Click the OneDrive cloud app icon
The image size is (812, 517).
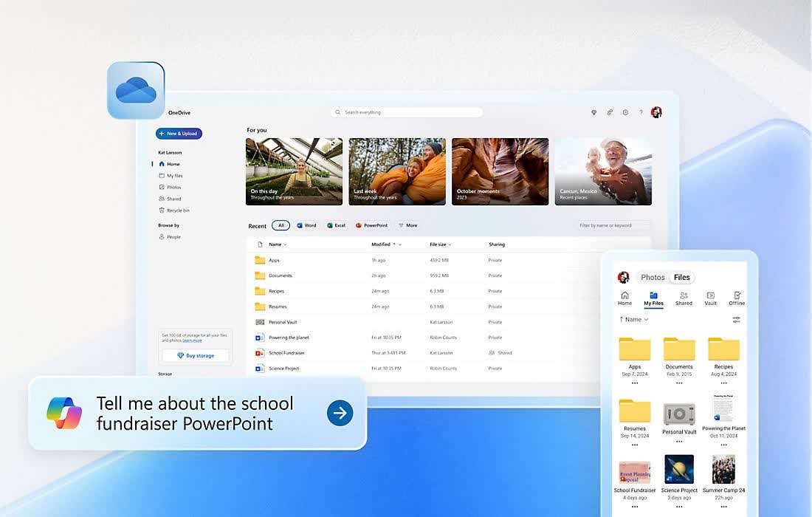[136, 90]
